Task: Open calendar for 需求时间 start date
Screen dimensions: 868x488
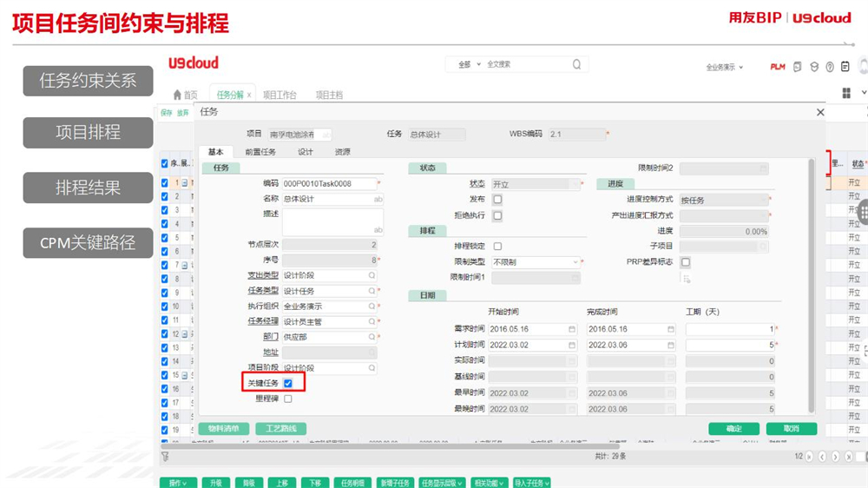Action: (x=572, y=329)
